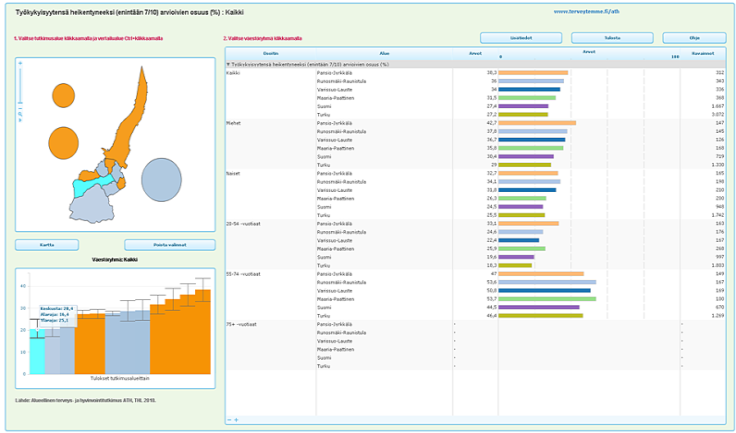Select the large gray southern map region

pos(92,204)
